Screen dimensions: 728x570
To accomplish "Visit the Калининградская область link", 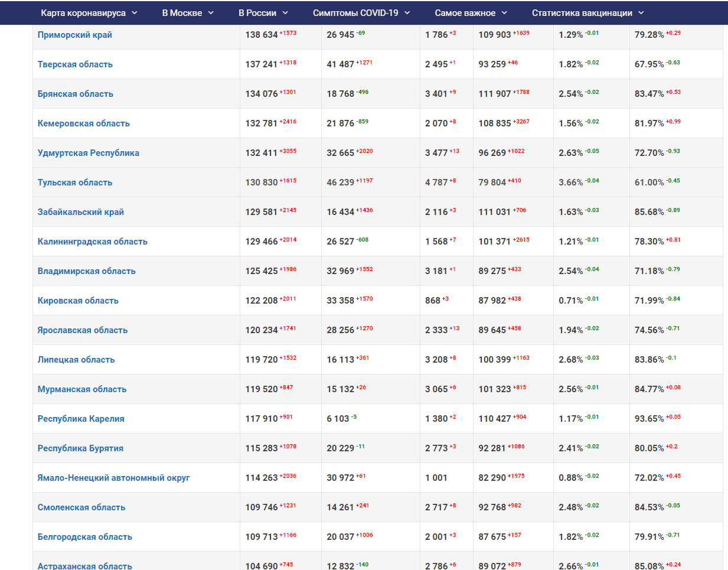I will pyautogui.click(x=93, y=242).
